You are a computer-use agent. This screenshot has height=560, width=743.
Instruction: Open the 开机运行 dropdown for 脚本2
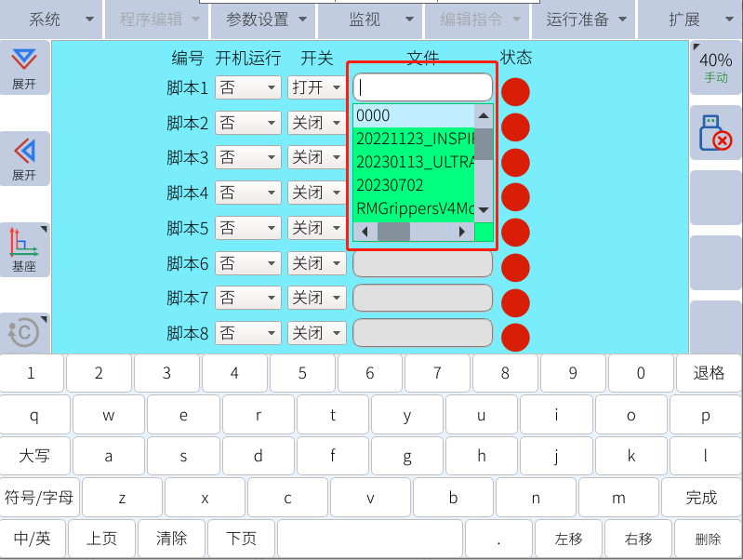coord(247,123)
